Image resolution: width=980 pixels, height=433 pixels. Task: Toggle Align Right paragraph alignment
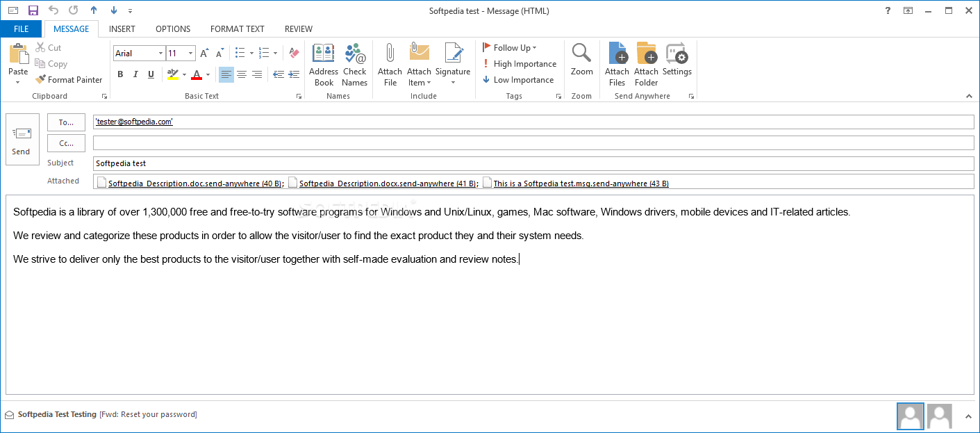[257, 74]
